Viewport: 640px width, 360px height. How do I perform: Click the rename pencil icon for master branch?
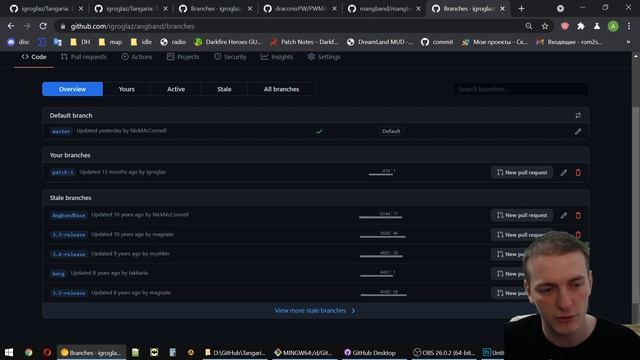click(578, 131)
